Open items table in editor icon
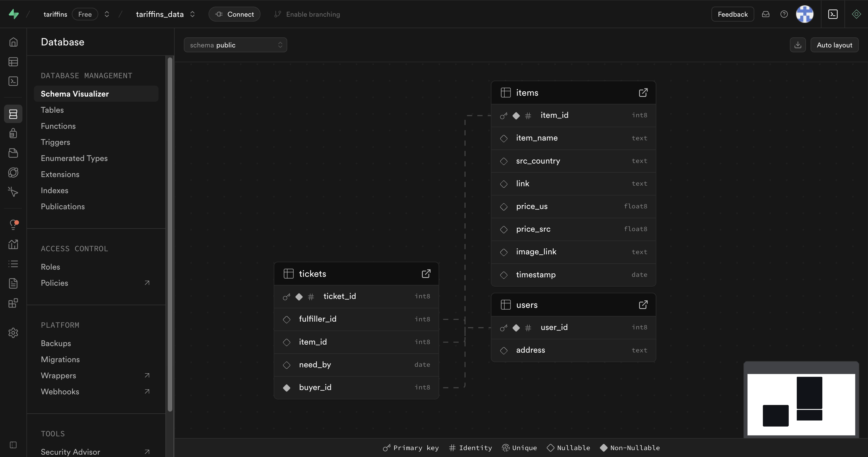 click(643, 93)
